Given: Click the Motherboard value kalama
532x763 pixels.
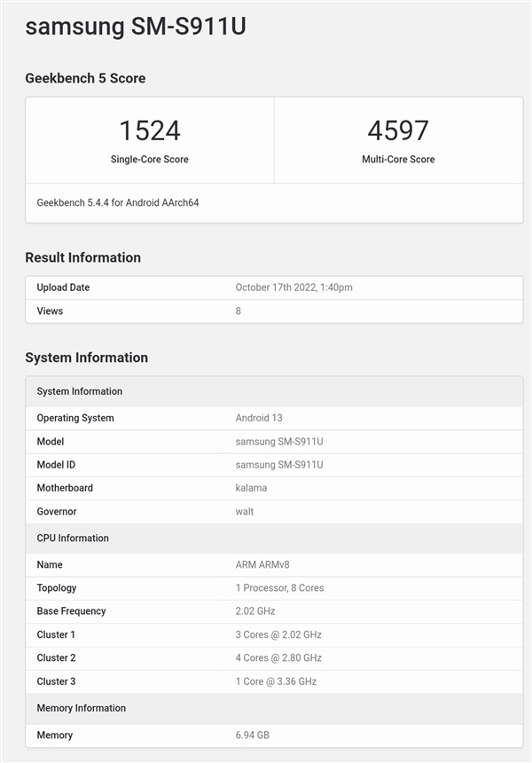Looking at the screenshot, I should tap(251, 487).
